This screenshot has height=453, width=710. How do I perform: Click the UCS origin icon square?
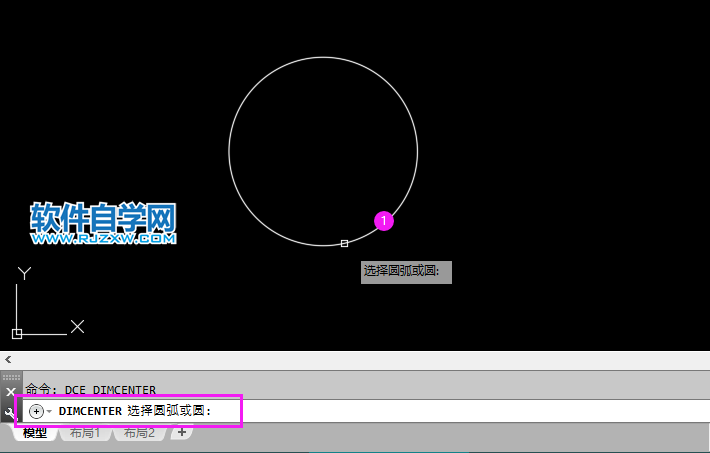(x=17, y=334)
